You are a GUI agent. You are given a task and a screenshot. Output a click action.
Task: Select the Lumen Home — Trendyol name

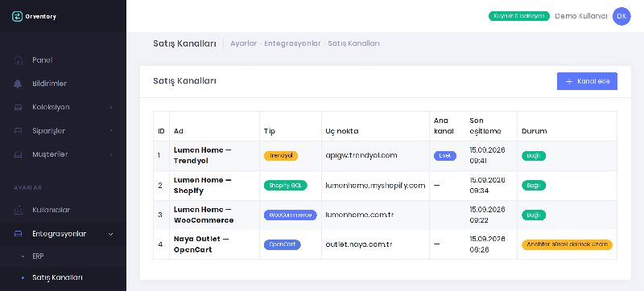[203, 155]
